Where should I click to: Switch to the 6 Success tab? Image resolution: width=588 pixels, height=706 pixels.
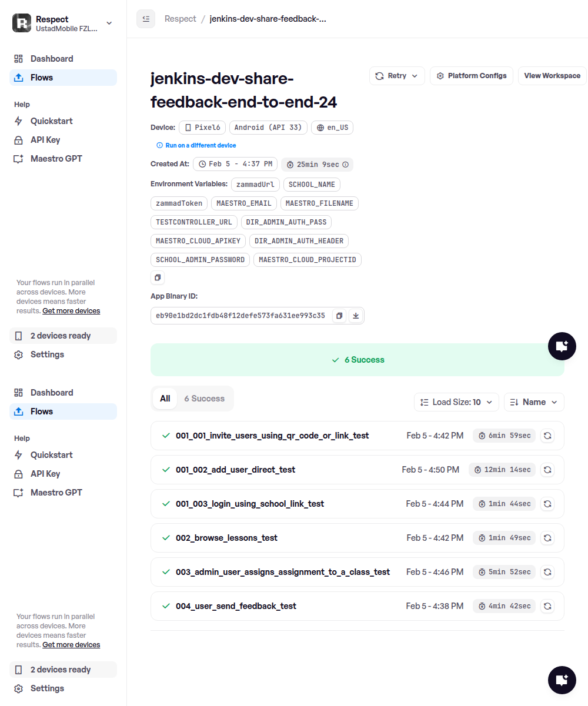point(204,399)
